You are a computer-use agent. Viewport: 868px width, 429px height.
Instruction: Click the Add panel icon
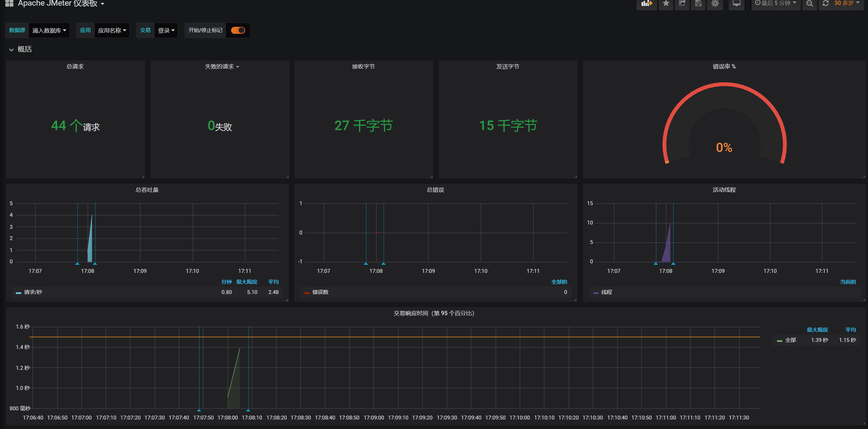click(646, 4)
